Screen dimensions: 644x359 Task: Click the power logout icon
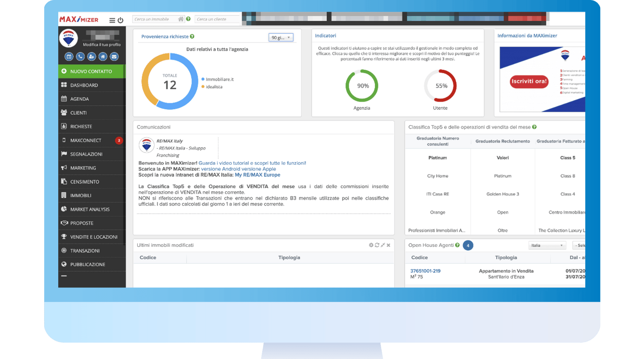(120, 20)
